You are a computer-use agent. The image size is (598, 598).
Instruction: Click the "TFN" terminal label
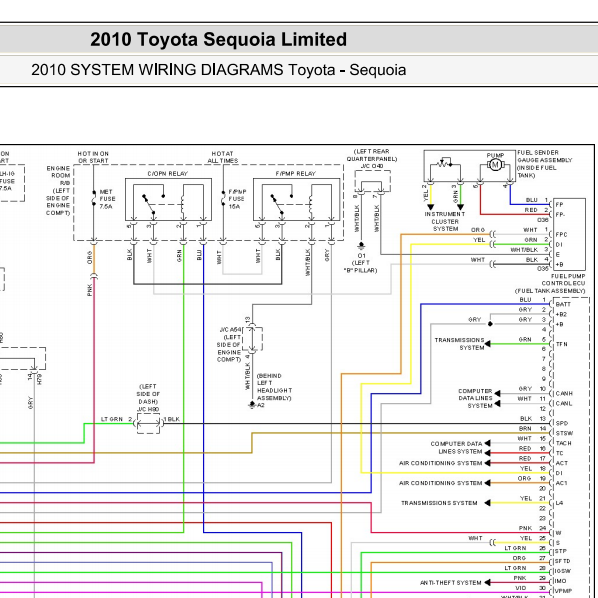[x=561, y=344]
